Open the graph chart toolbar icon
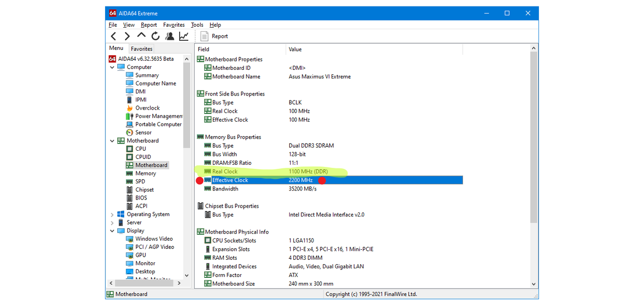The height and width of the screenshot is (305, 644). tap(184, 36)
